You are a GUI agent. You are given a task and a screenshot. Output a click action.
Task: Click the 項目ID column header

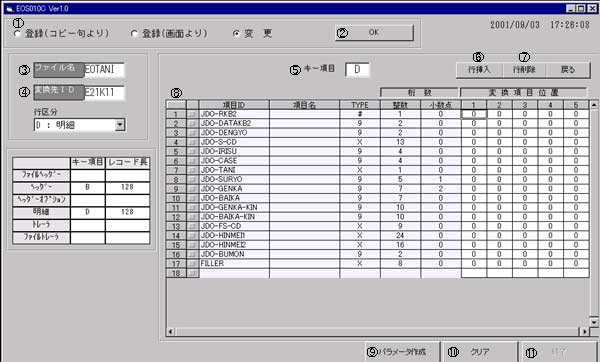pos(234,105)
